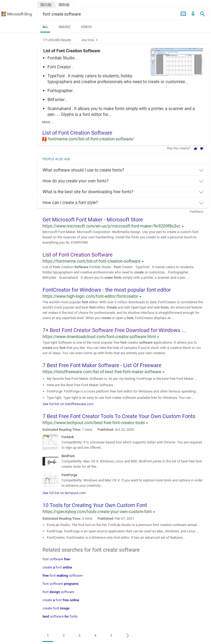Click 'See full list on techpout.com'
Screen dimensions: 211x644
(x=64, y=493)
